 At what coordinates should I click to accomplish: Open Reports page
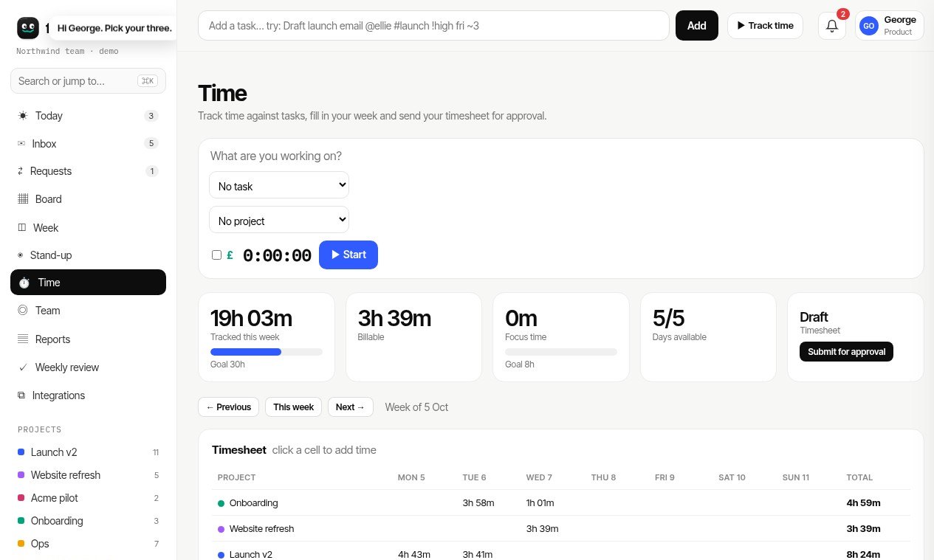tap(88, 339)
